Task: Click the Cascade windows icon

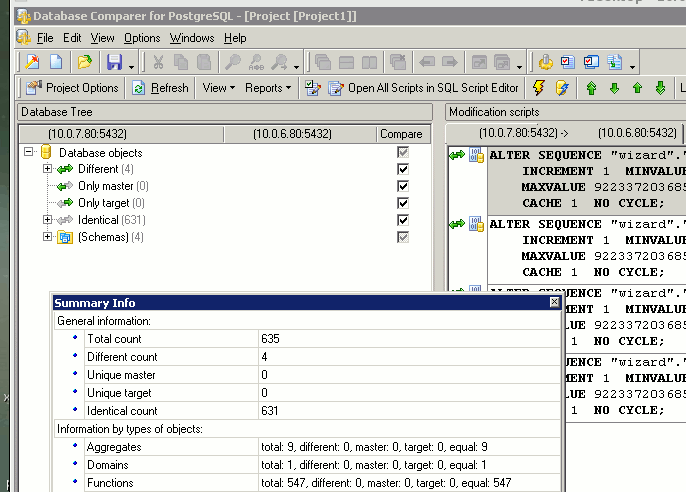Action: (323, 62)
